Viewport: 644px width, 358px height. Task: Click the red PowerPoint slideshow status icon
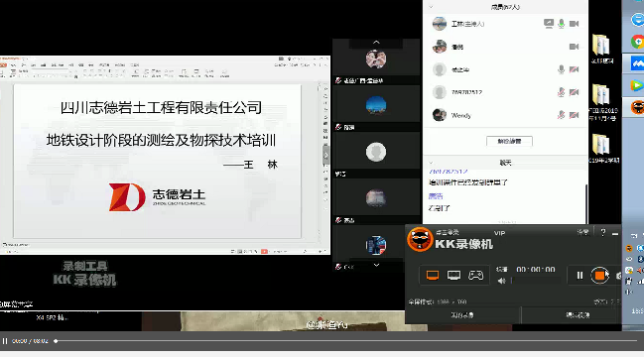[x=265, y=251]
